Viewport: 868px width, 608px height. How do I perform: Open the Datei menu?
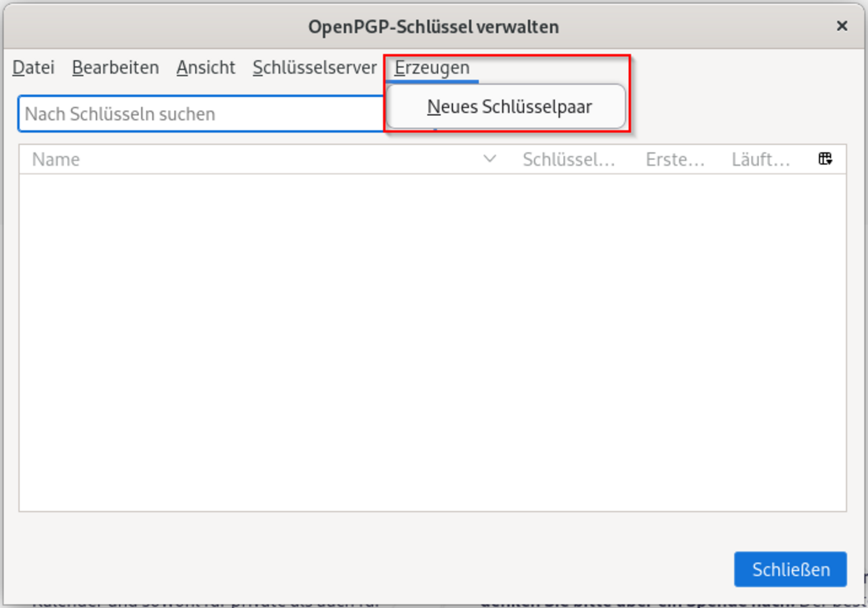coord(33,68)
